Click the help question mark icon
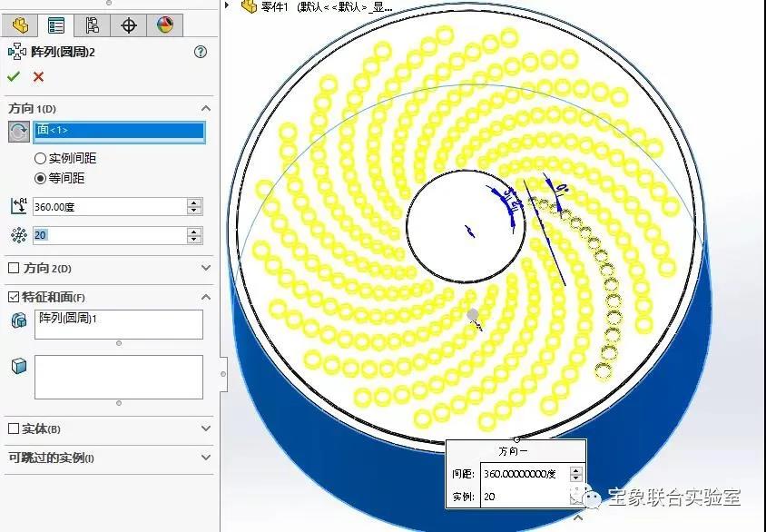 click(x=201, y=53)
